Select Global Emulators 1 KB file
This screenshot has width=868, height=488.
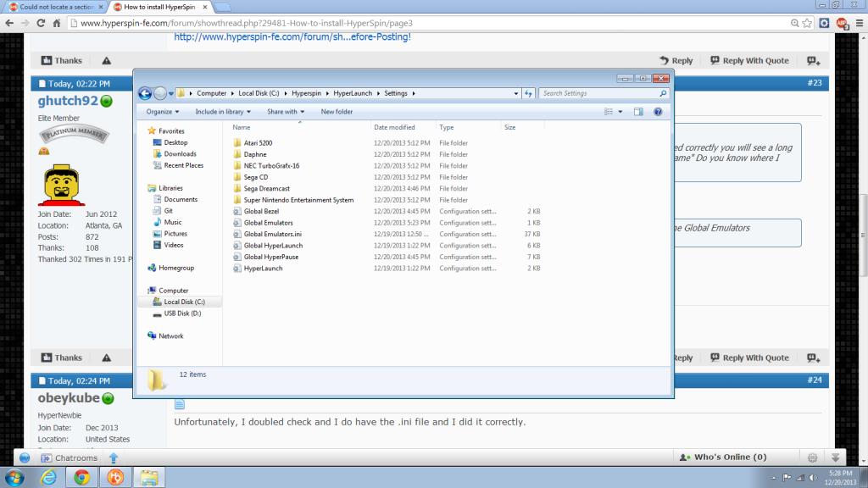pyautogui.click(x=268, y=223)
